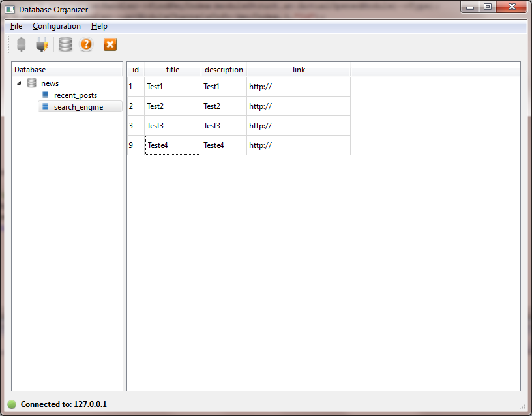The width and height of the screenshot is (532, 416).
Task: Open the Database toolbar icon
Action: [65, 44]
